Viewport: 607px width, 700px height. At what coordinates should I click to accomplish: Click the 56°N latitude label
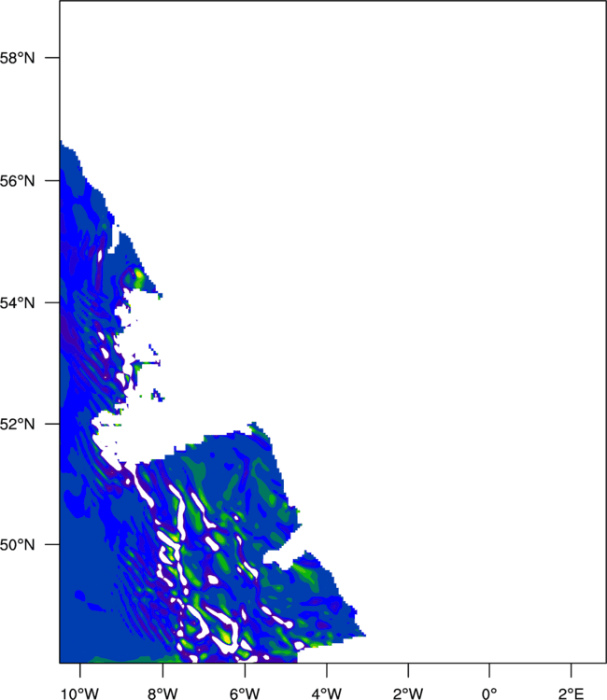pyautogui.click(x=17, y=181)
